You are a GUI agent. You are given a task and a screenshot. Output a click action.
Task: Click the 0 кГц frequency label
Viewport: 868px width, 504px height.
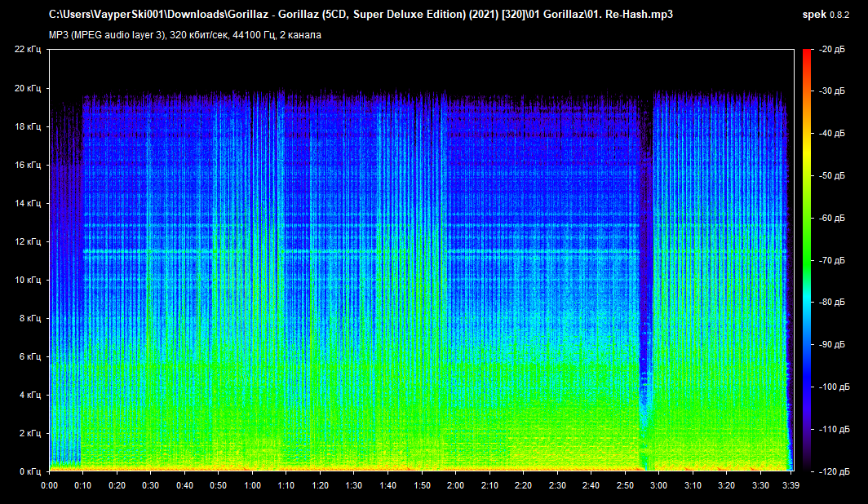tap(29, 471)
